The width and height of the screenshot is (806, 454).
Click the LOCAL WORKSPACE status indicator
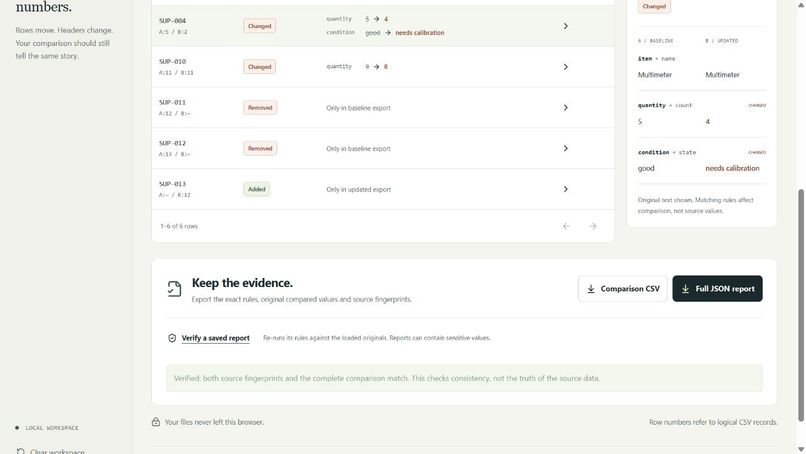[47, 428]
